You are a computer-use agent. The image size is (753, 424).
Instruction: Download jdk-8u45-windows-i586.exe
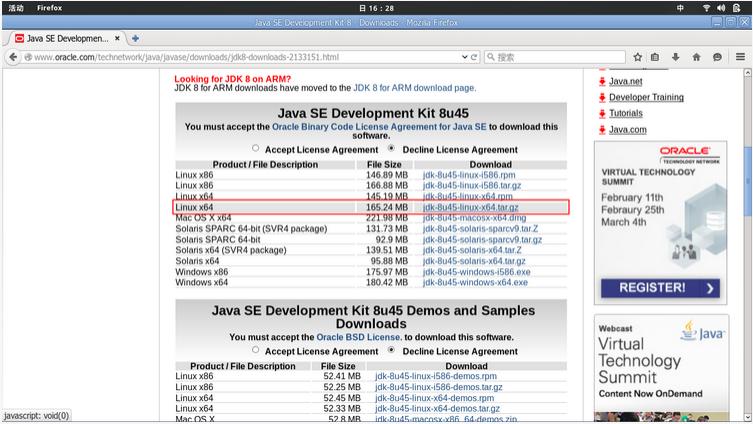point(476,272)
